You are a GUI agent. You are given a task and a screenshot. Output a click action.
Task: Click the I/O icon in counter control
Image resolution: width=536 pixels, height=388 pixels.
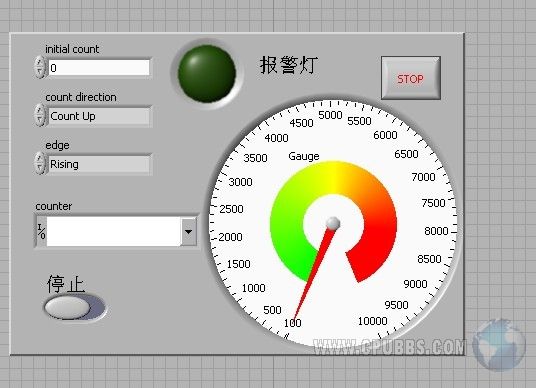(41, 232)
